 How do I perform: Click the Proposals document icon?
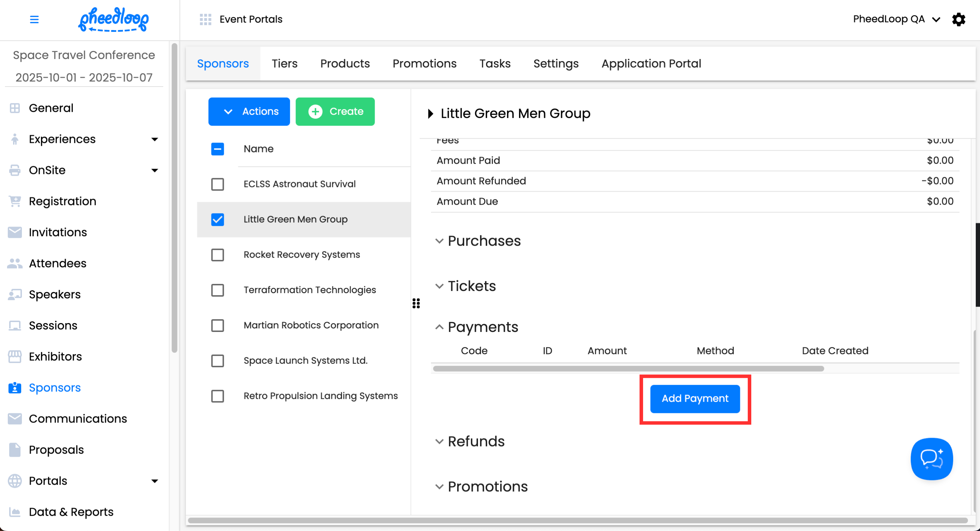[14, 450]
